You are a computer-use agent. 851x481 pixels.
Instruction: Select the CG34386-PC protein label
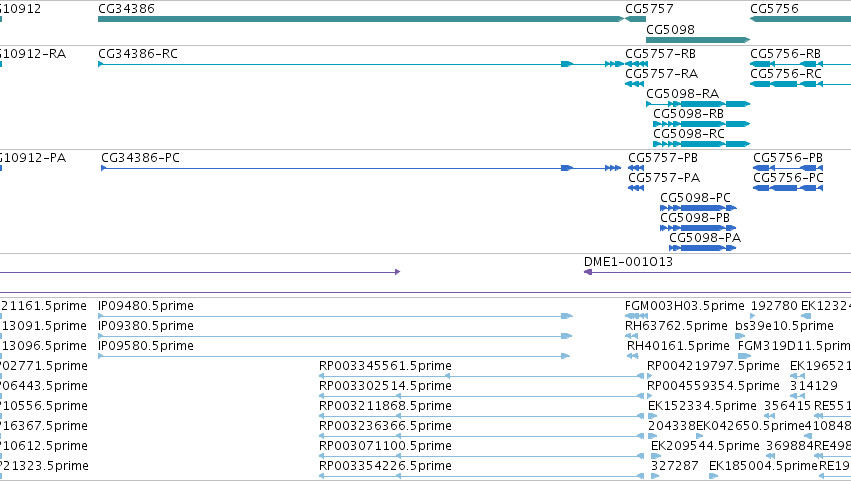pos(141,158)
